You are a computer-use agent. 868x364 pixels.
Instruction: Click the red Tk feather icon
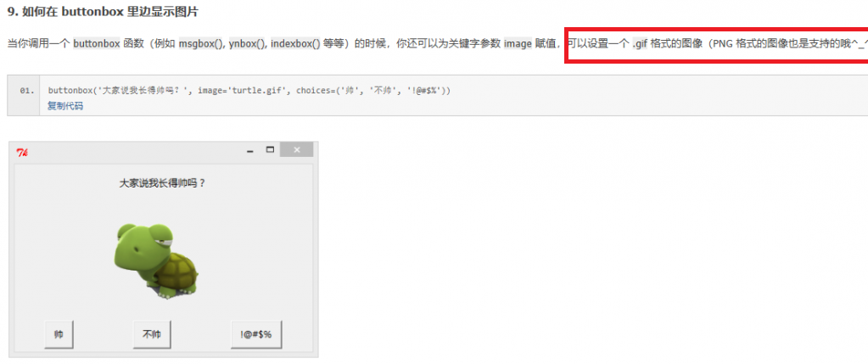[x=22, y=152]
